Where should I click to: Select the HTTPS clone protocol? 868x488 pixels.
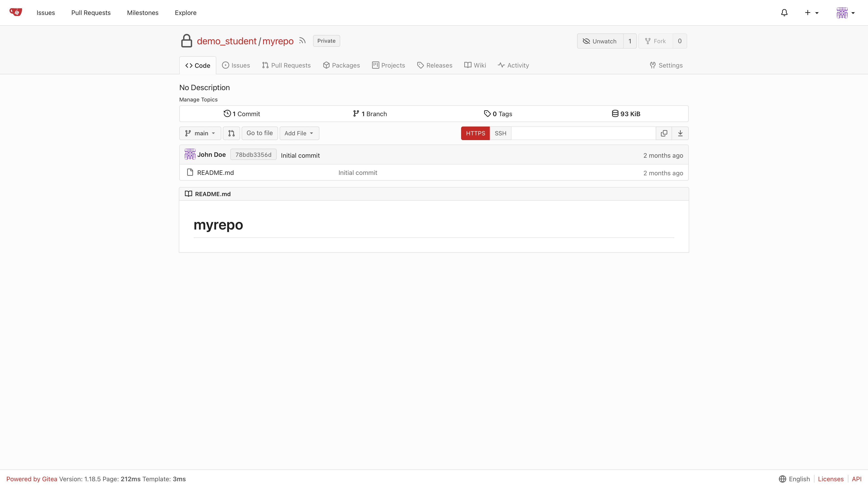(x=475, y=133)
